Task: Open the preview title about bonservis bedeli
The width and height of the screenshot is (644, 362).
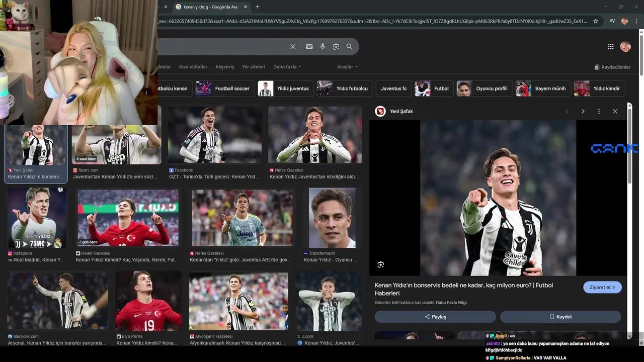Action: 463,289
